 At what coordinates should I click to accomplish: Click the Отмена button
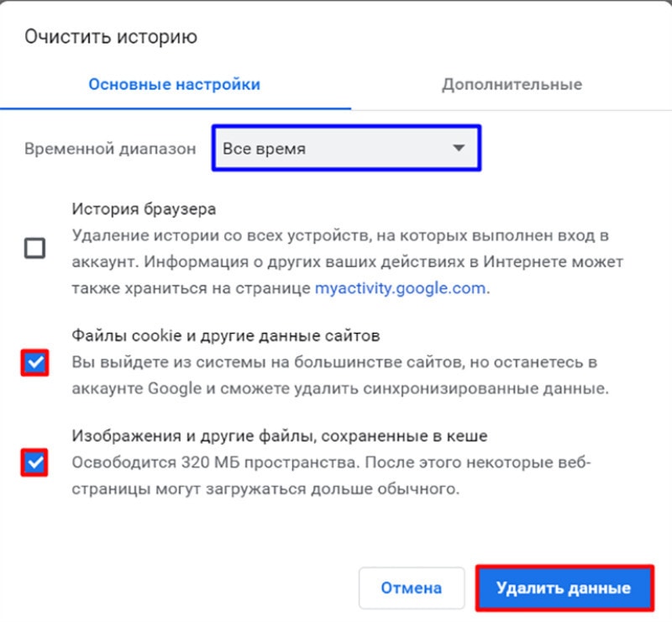point(412,588)
